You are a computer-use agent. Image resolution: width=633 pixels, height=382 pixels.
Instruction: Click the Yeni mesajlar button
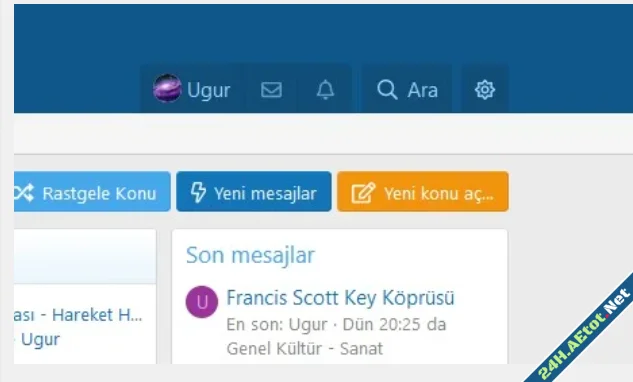click(x=254, y=191)
